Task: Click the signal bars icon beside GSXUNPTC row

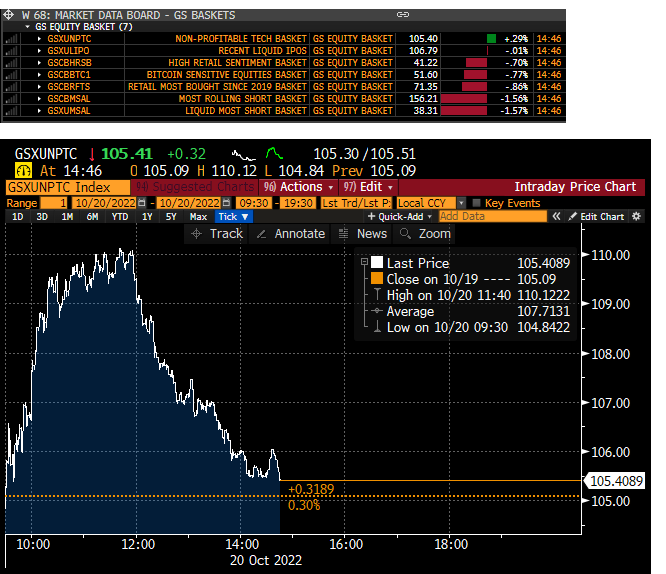Action: pyautogui.click(x=11, y=39)
